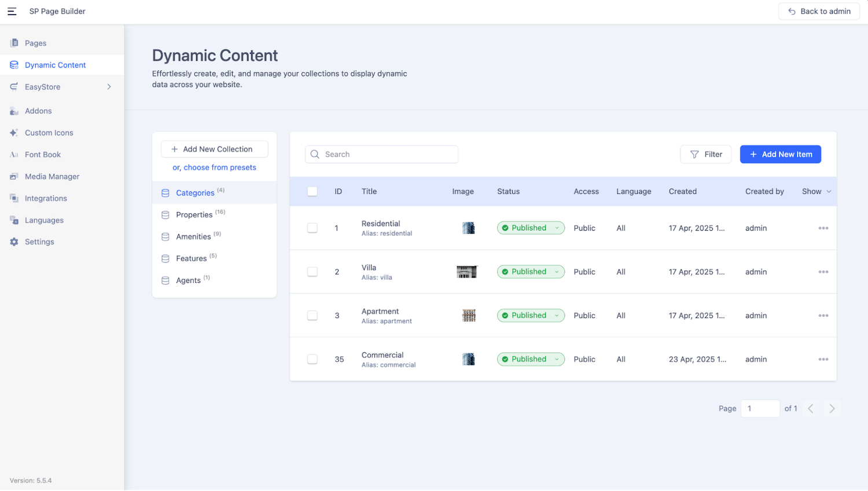Open the Custom Icons section
The height and width of the screenshot is (491, 868).
click(x=49, y=133)
